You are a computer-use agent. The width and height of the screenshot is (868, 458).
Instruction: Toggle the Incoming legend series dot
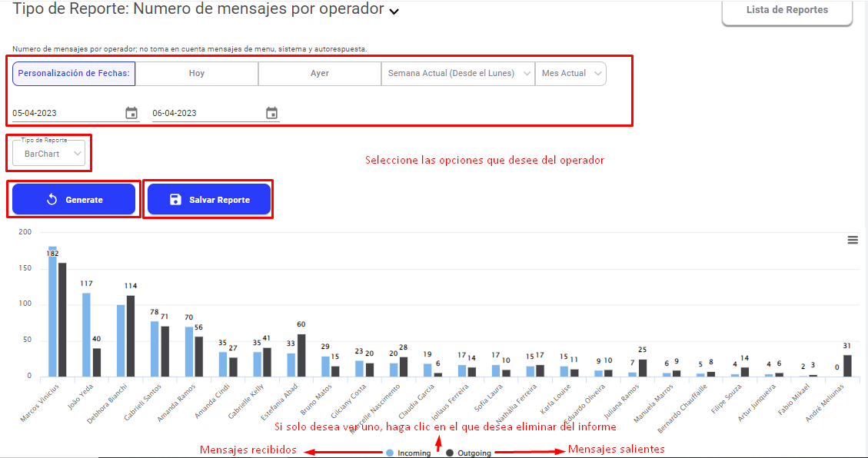pyautogui.click(x=391, y=453)
